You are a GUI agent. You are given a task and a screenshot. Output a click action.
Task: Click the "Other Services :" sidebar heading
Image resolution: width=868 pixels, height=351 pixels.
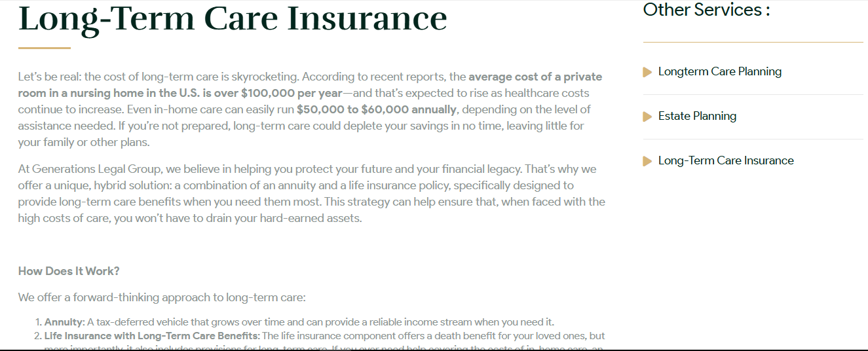(706, 10)
